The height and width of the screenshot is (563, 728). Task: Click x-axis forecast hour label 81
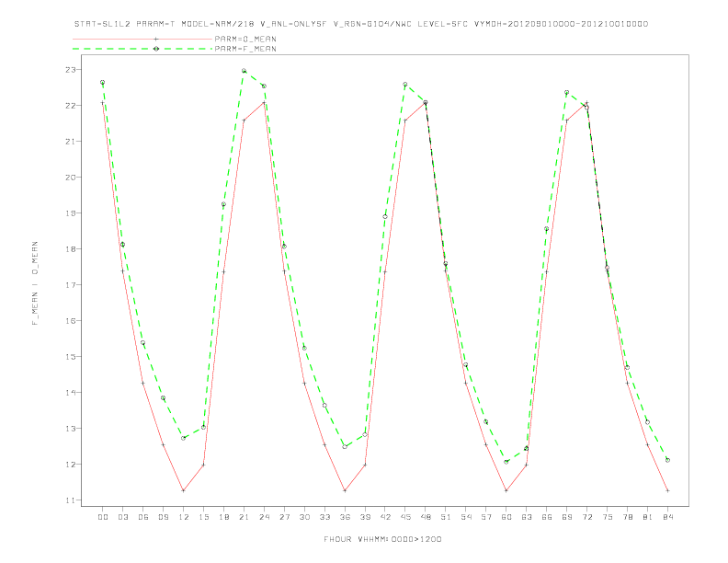tap(648, 517)
